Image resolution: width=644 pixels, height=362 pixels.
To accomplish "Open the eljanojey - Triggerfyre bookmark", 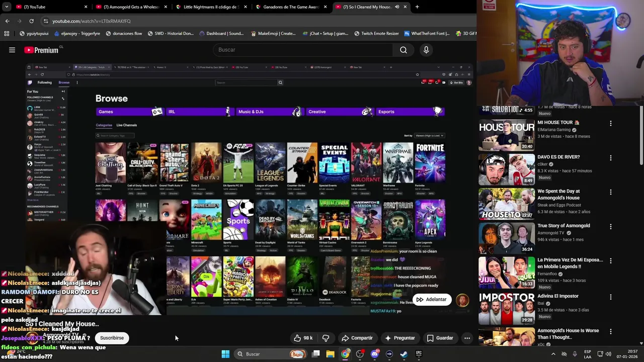I will tap(76, 34).
